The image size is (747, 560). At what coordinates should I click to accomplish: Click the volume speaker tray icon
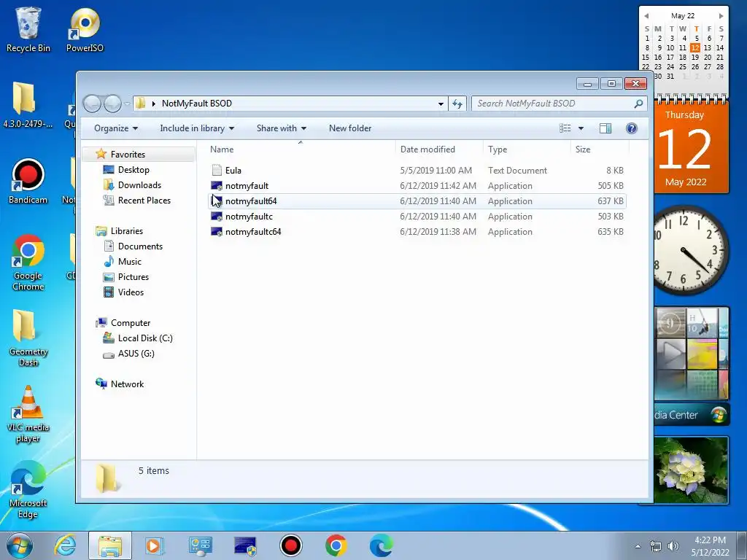673,546
